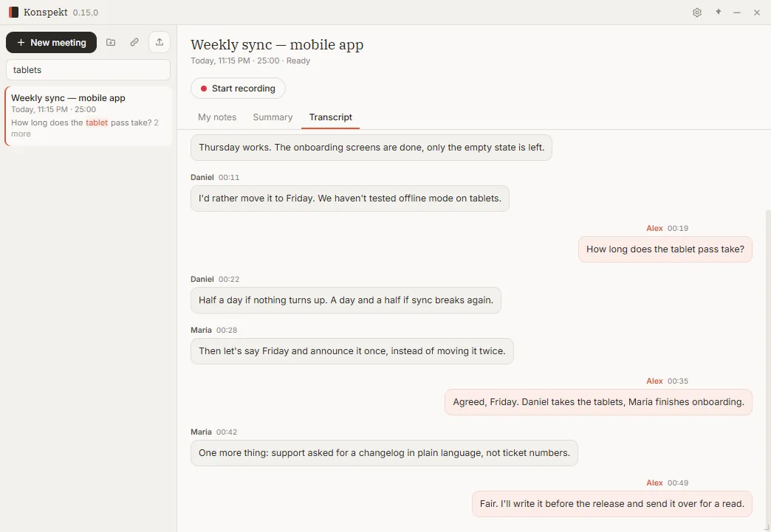Click the 'Thursday works. The onboarding screens' message
Viewport: 771px width, 532px height.
371,148
